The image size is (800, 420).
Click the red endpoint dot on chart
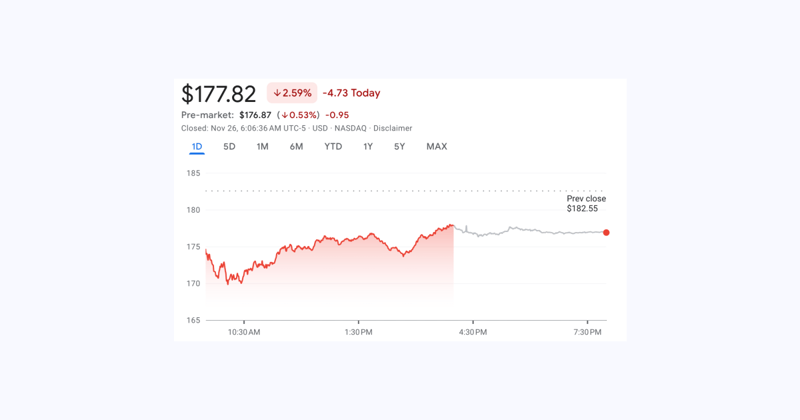(x=606, y=233)
